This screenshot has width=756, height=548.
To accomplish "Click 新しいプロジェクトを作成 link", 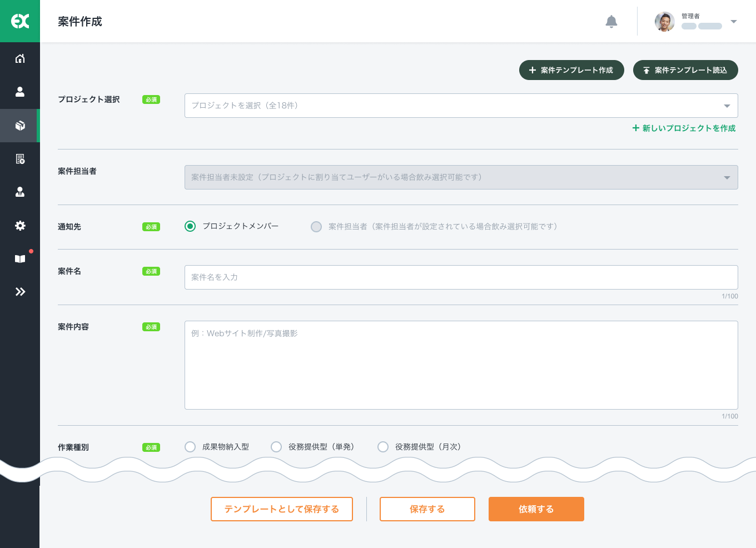I will (x=684, y=128).
